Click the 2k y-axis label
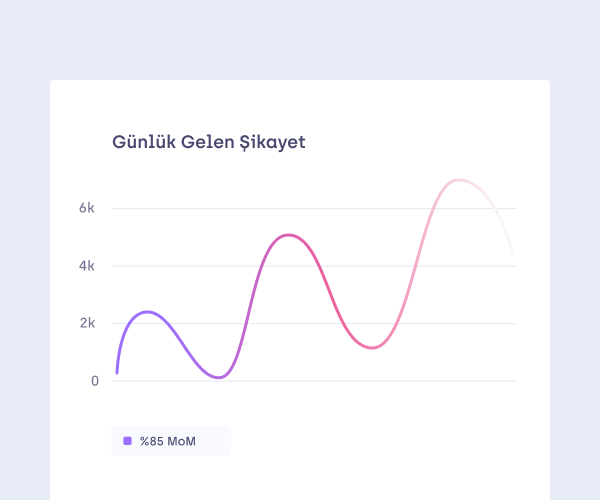This screenshot has height=500, width=600. (88, 323)
